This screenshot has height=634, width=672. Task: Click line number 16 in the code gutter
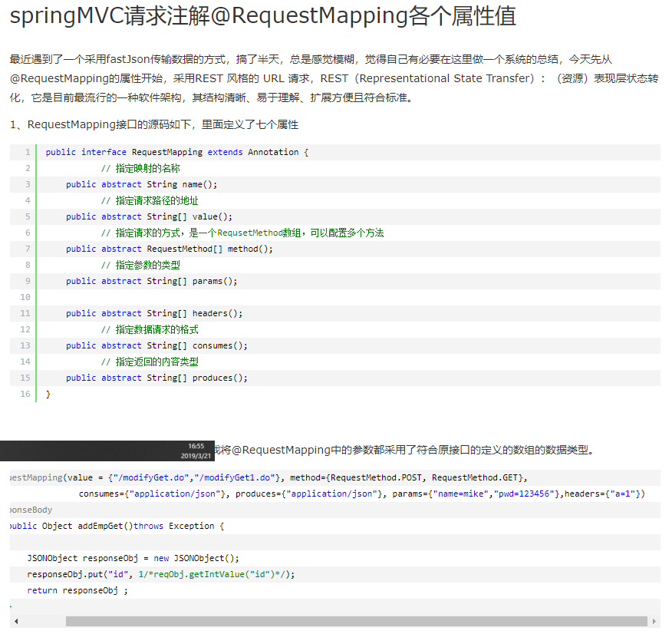25,394
